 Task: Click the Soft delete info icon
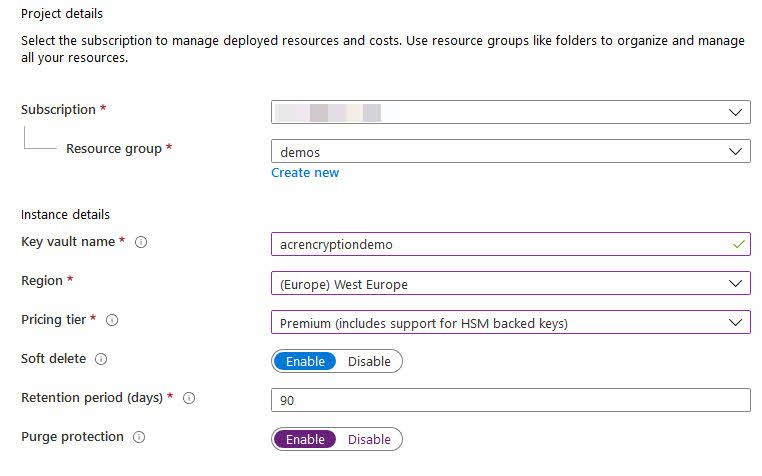click(x=101, y=359)
